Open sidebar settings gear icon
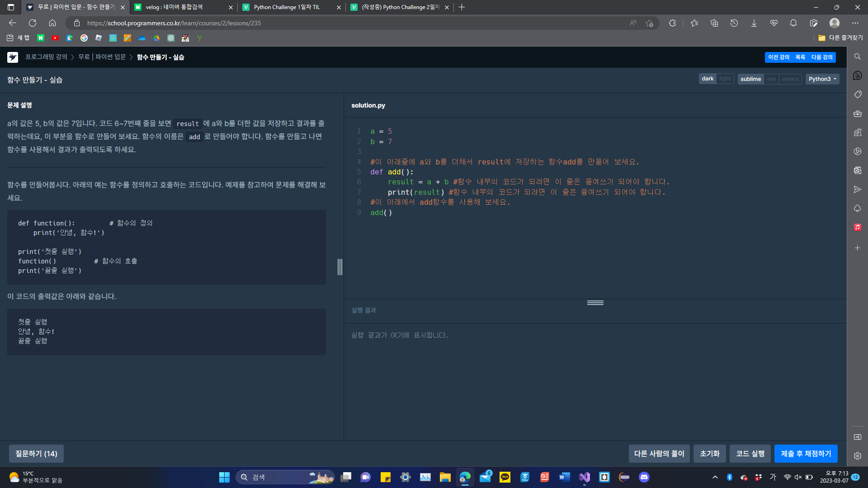Viewport: 868px width, 488px height. tap(857, 456)
